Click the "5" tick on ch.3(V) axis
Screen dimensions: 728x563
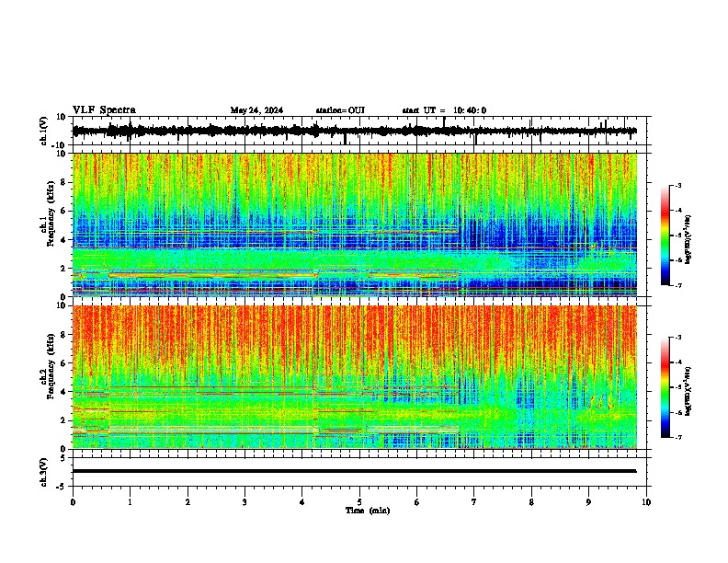[63, 457]
